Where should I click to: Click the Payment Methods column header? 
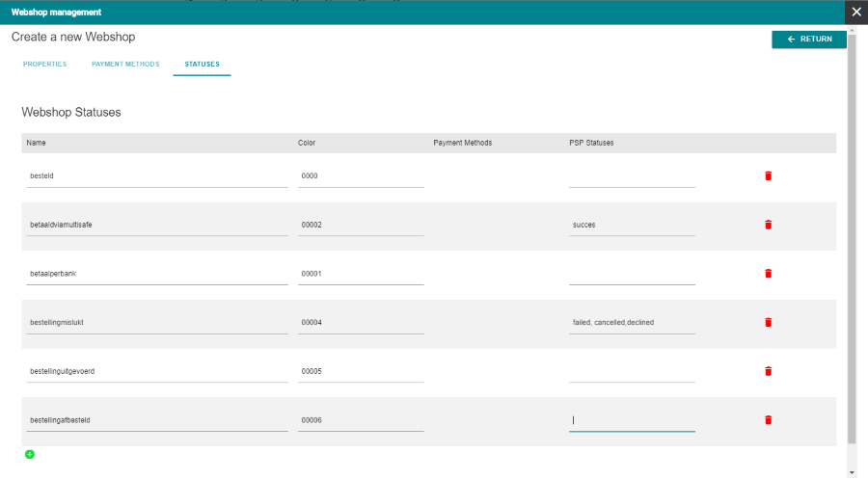click(x=463, y=143)
